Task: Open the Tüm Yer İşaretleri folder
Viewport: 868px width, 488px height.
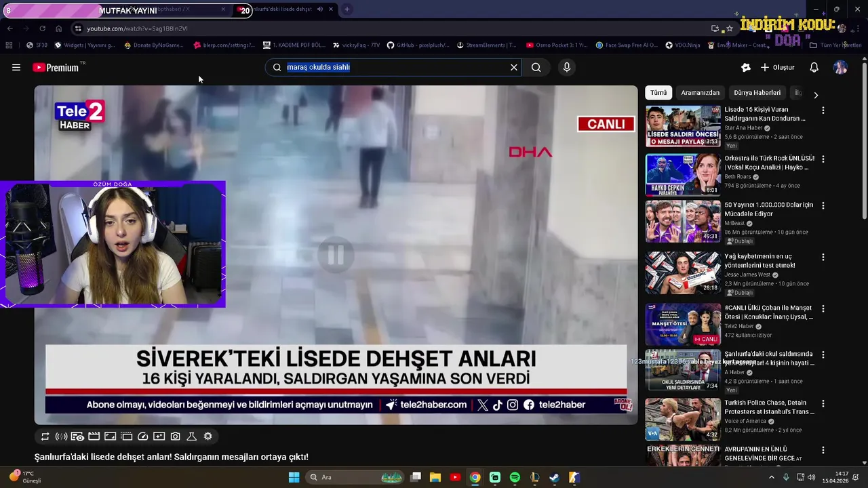Action: pos(835,45)
